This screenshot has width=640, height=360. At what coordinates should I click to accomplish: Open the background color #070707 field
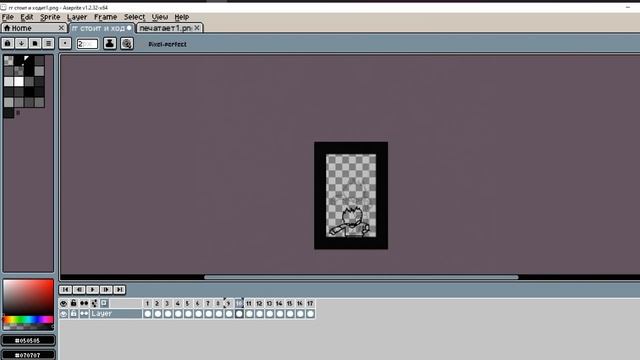coord(28,355)
